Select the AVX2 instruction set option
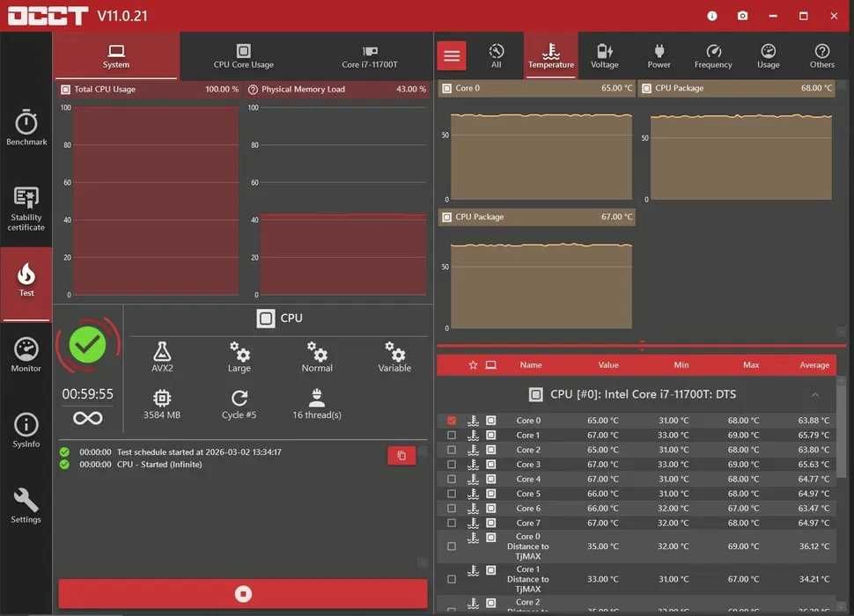This screenshot has height=616, width=854. (x=162, y=357)
